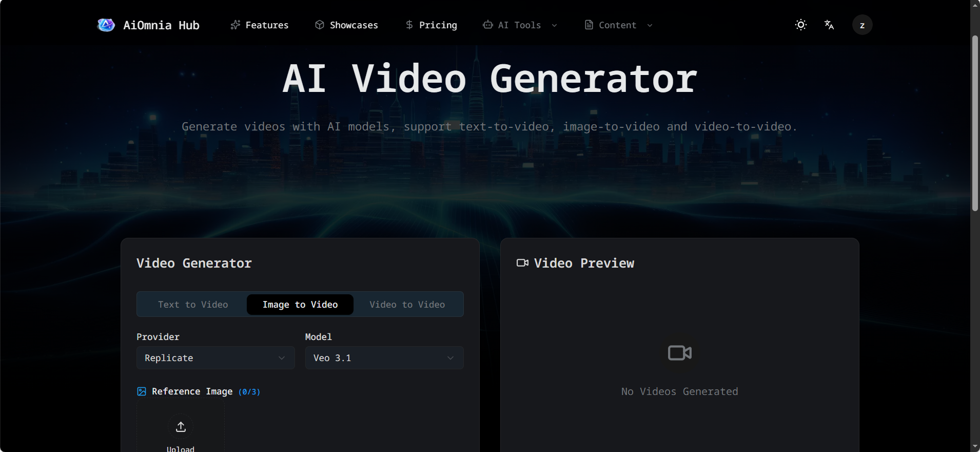Click the Video Preview camera icon
This screenshot has height=452, width=980.
(522, 263)
